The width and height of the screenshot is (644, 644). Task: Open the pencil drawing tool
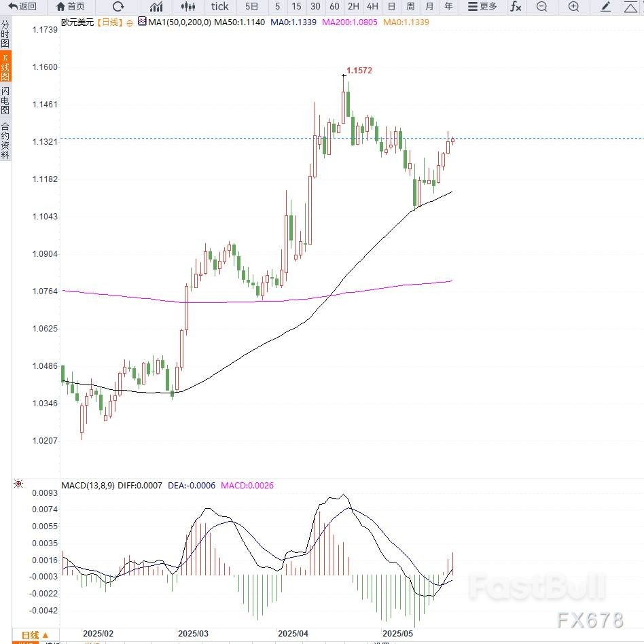(x=606, y=7)
